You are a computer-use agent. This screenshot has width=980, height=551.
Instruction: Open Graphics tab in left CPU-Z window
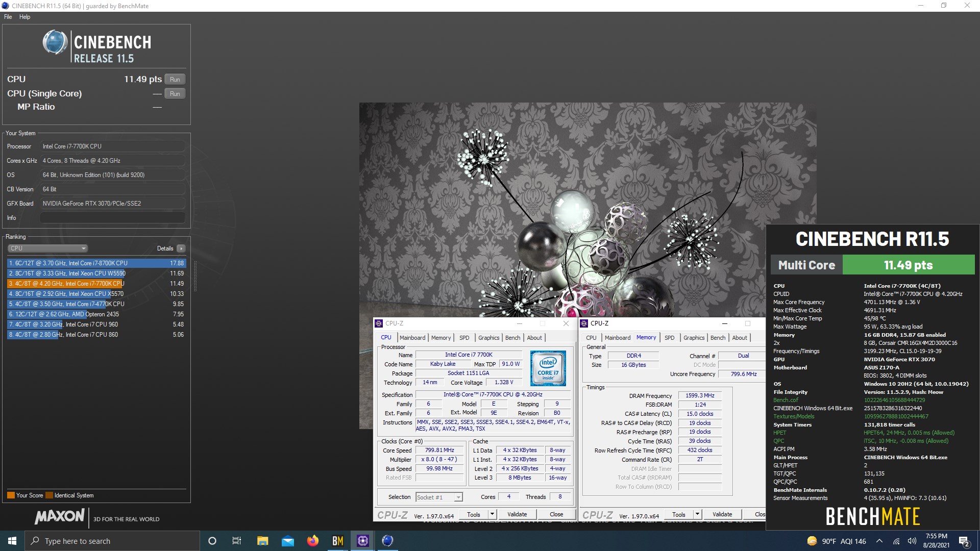pyautogui.click(x=489, y=338)
